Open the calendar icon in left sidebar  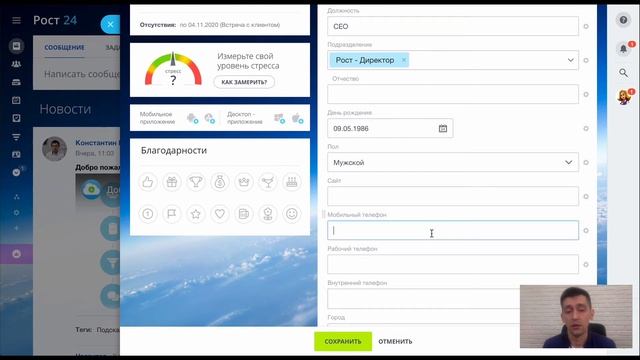click(x=16, y=100)
